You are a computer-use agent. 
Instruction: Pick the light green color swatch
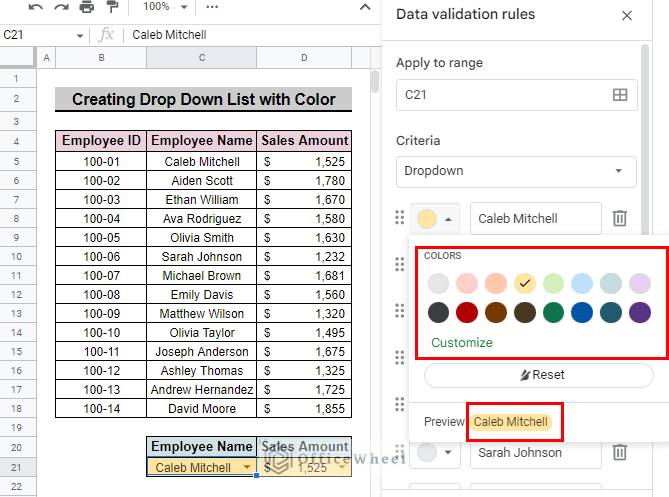pyautogui.click(x=553, y=284)
